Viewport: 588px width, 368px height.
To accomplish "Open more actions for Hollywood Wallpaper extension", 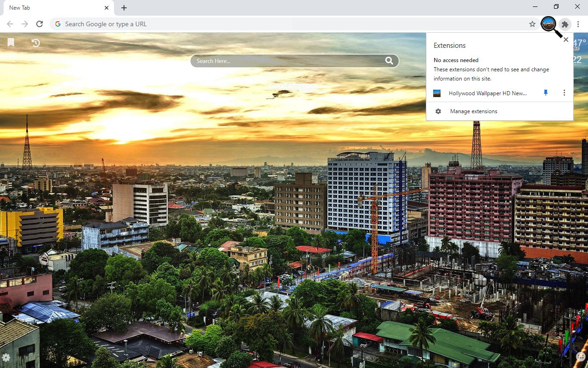I will (564, 93).
